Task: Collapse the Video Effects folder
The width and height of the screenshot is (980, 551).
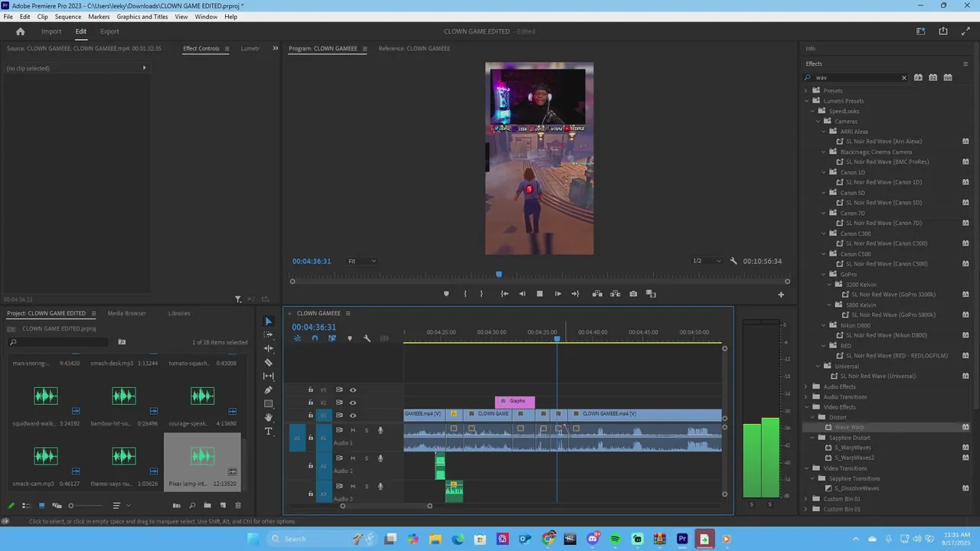Action: point(806,407)
